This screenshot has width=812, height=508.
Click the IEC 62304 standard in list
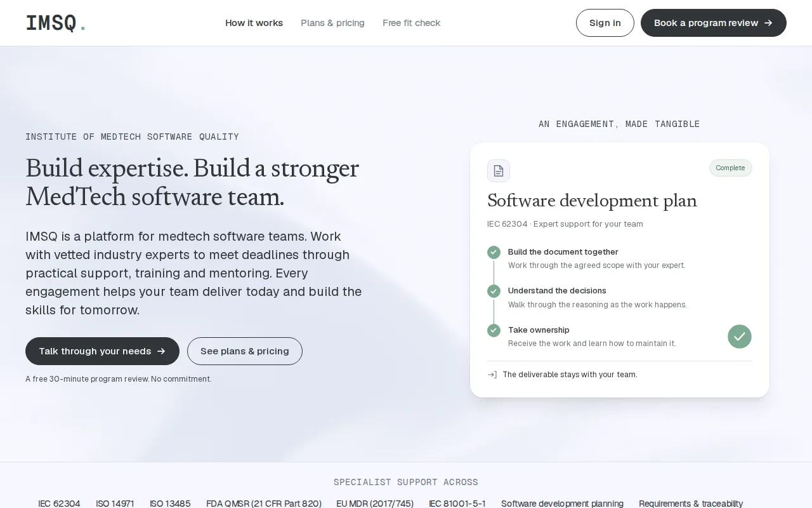[59, 504]
